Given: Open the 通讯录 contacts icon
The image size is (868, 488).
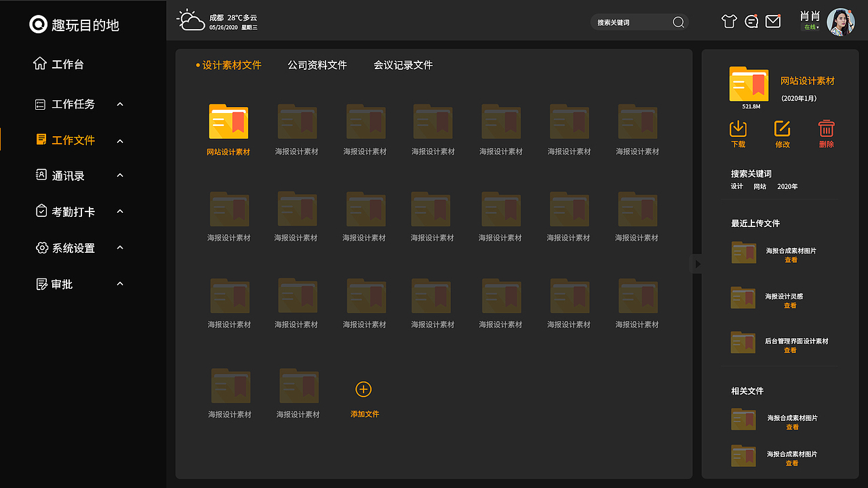Looking at the screenshot, I should 41,175.
